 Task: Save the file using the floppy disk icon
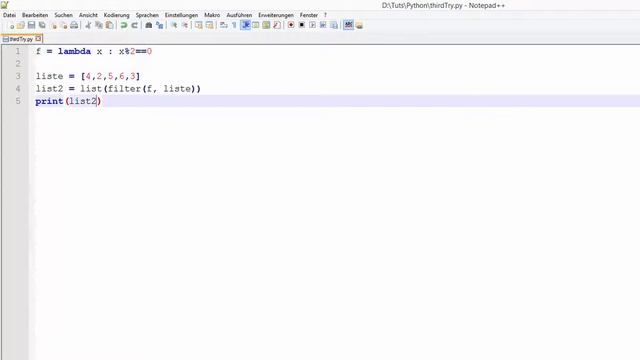click(31, 25)
